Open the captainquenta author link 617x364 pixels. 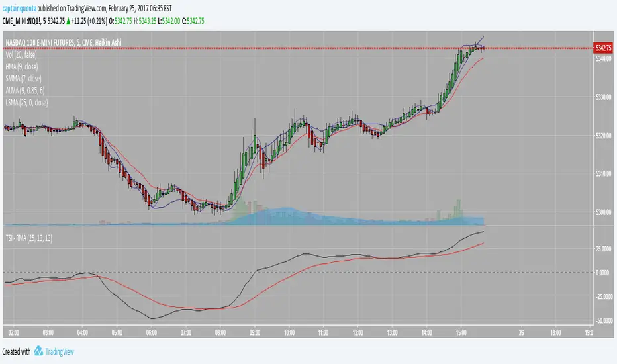click(19, 8)
